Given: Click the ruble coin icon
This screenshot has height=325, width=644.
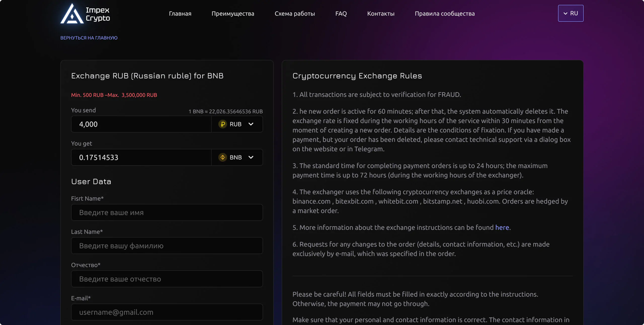Looking at the screenshot, I should [x=223, y=124].
